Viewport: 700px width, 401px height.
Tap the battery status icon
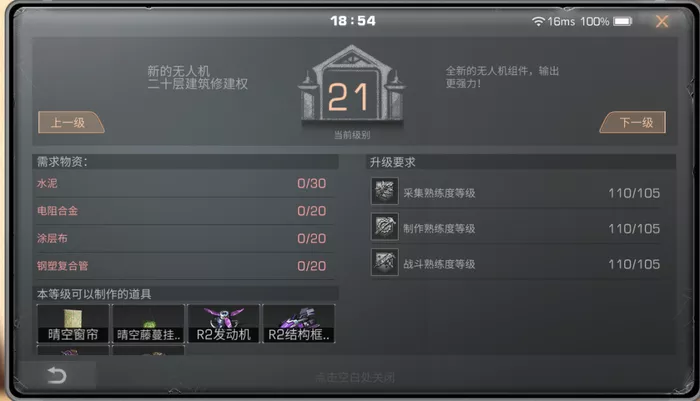coord(622,21)
